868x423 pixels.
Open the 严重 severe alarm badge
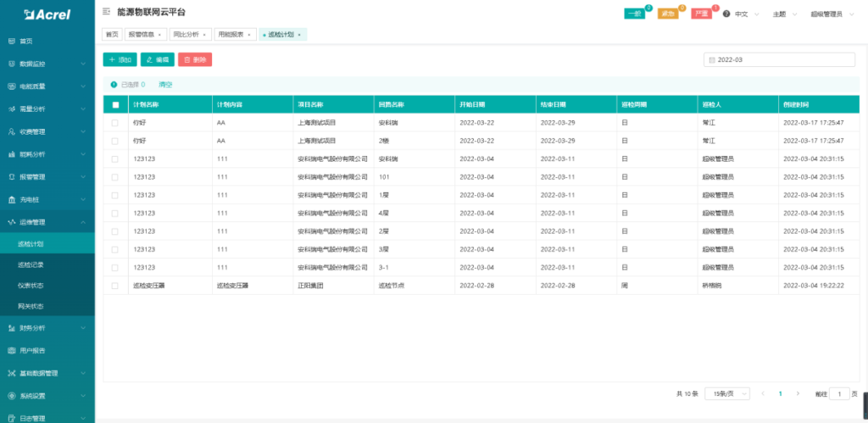point(701,14)
